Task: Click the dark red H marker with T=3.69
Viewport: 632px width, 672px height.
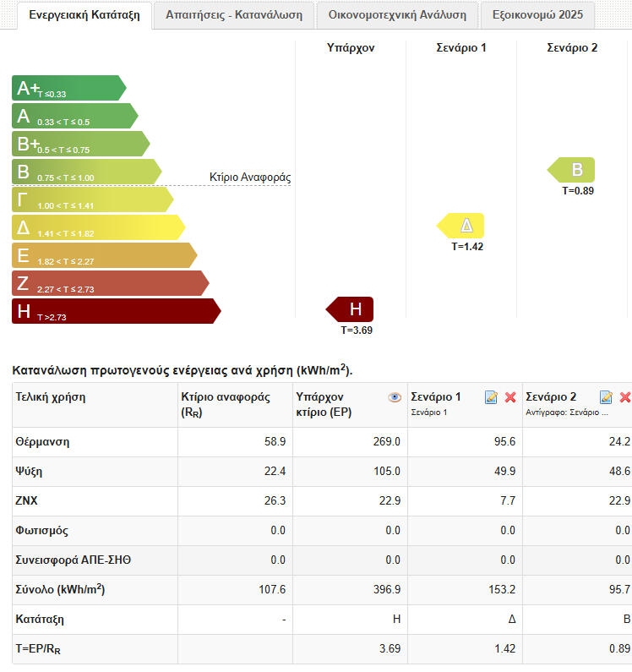Action: pyautogui.click(x=351, y=309)
